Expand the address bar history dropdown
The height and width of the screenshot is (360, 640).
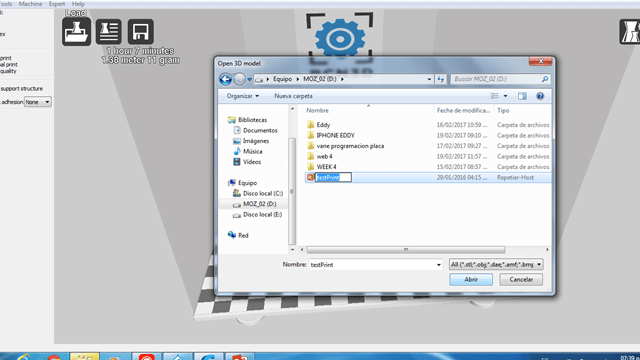pos(429,79)
